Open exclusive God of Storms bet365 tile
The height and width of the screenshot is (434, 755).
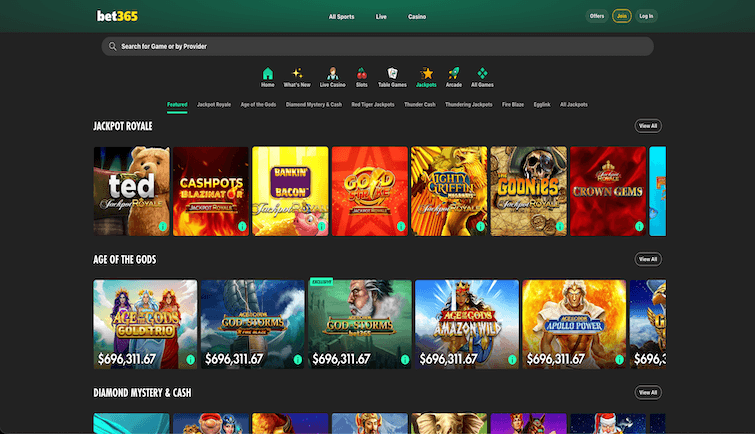(360, 324)
